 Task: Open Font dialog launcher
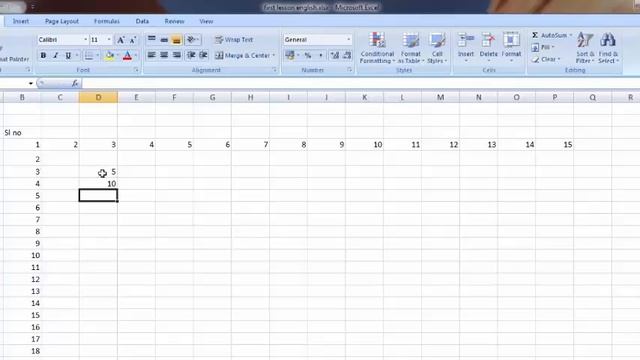tap(136, 70)
